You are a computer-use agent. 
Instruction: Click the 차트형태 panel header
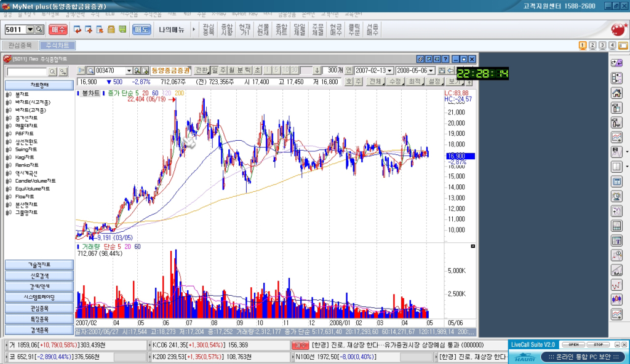39,85
